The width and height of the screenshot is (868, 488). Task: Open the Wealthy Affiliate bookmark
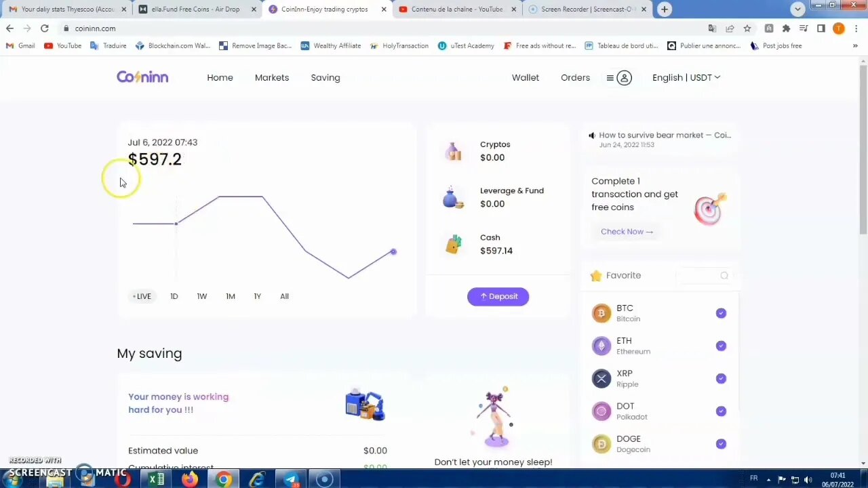click(331, 45)
